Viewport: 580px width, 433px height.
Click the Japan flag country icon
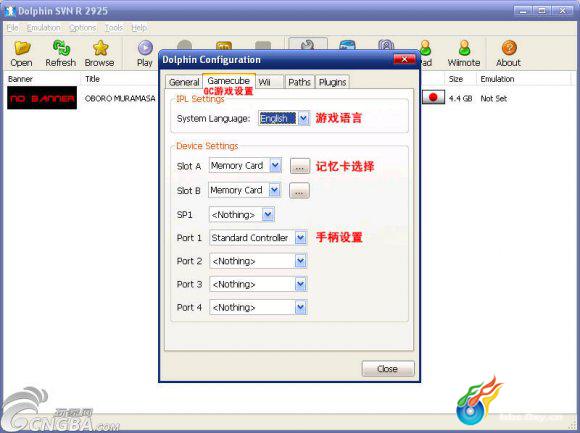point(433,97)
